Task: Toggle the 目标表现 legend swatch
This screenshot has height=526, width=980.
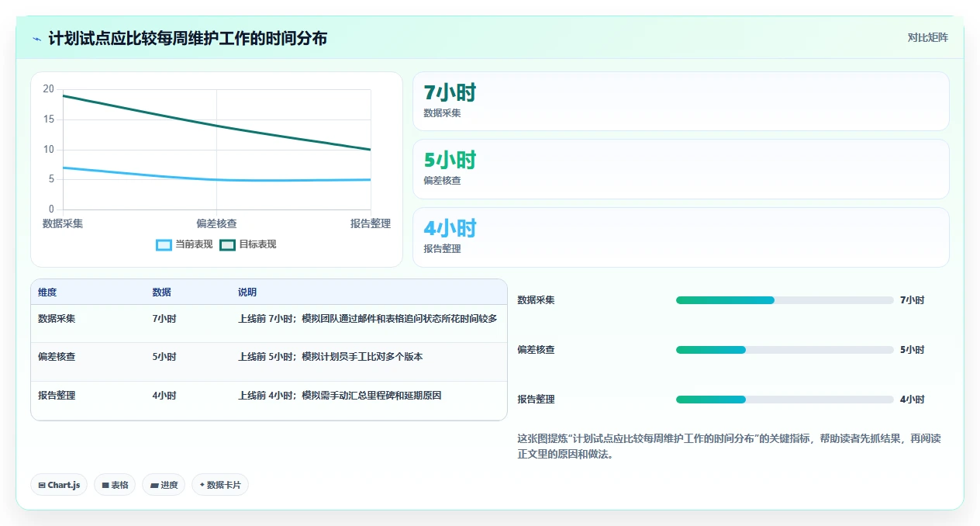Action: pos(227,244)
